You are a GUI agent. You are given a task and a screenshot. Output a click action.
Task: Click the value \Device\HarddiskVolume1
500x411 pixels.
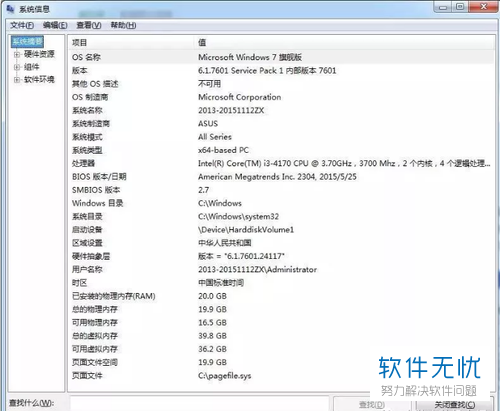click(246, 230)
